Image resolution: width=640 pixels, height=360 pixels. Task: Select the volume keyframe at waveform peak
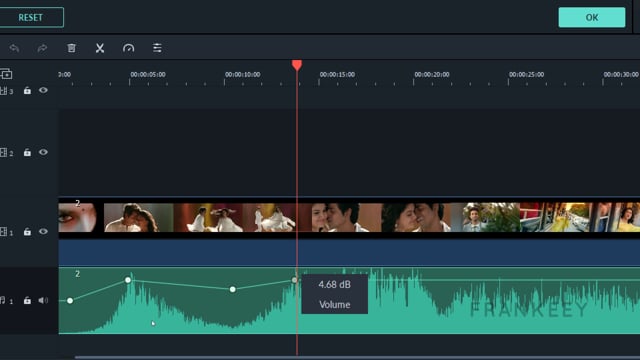click(128, 280)
